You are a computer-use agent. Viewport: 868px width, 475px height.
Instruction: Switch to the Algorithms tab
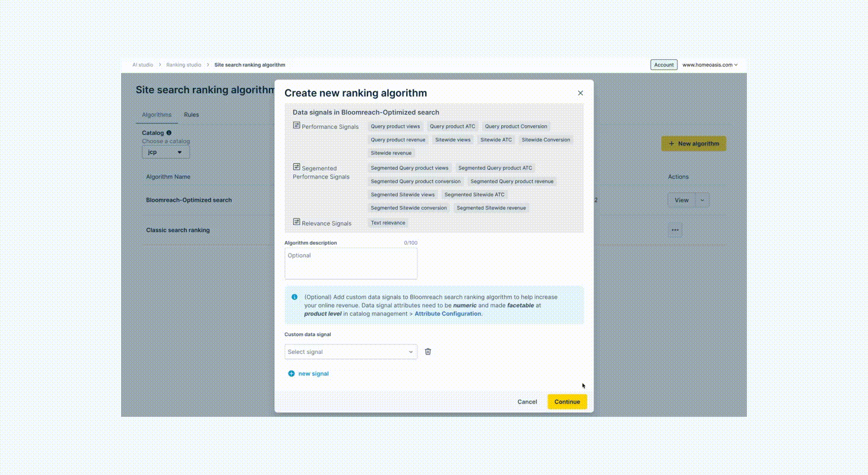tap(157, 115)
